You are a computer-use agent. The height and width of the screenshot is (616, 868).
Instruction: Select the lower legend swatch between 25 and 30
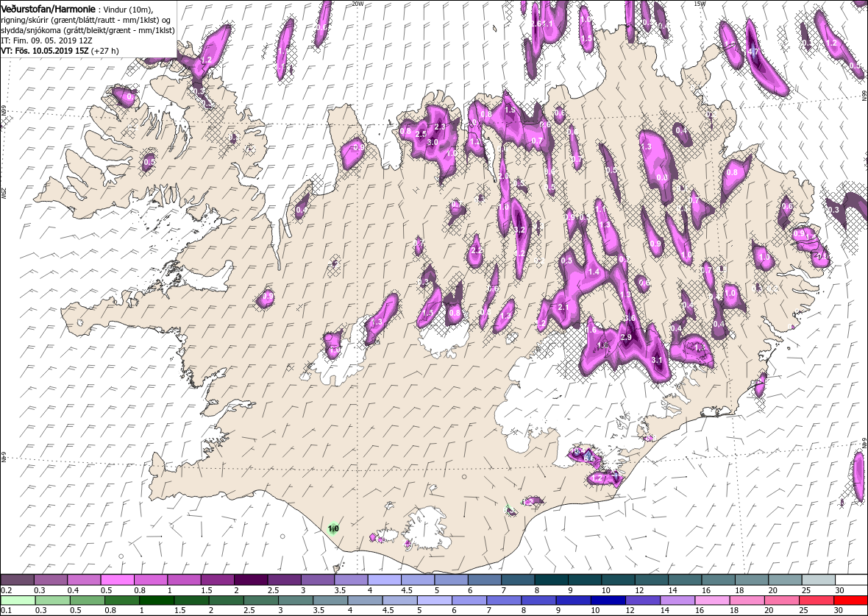coord(816,601)
